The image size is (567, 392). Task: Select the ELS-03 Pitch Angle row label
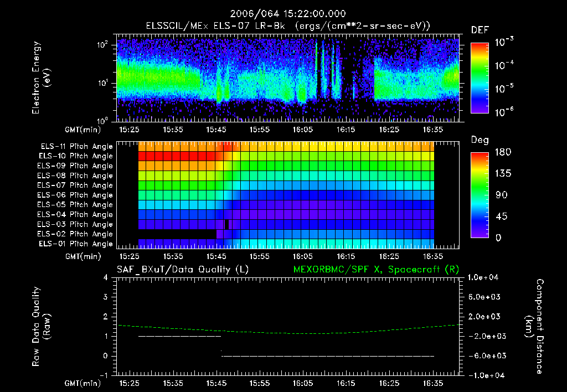click(75, 224)
